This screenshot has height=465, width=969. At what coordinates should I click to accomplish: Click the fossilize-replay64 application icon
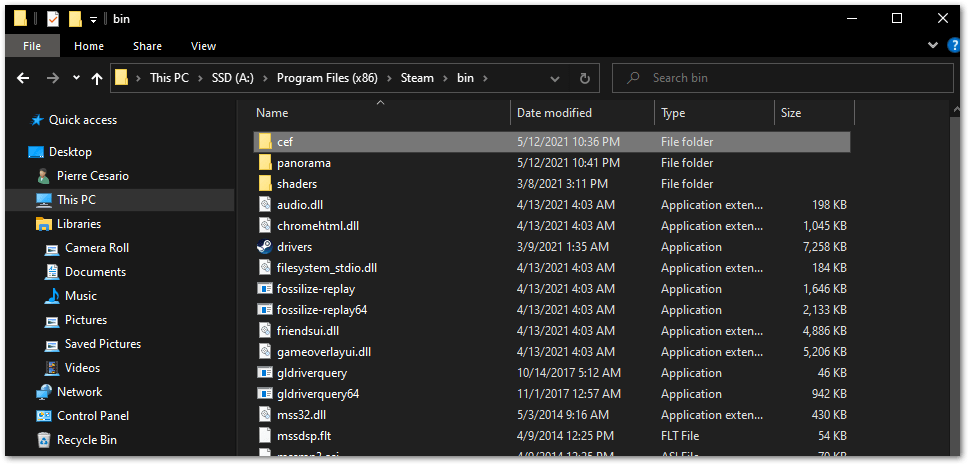[264, 310]
